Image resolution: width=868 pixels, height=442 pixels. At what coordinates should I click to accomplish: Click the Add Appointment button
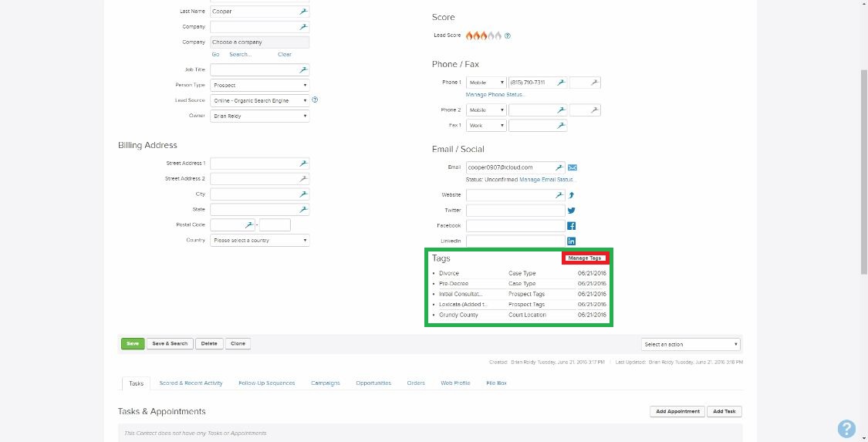coord(677,412)
